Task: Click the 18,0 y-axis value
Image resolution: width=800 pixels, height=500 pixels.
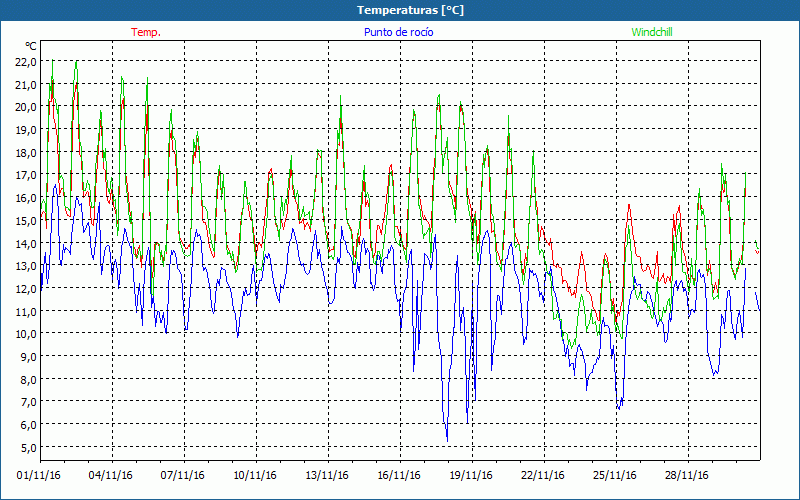Action: (x=27, y=153)
